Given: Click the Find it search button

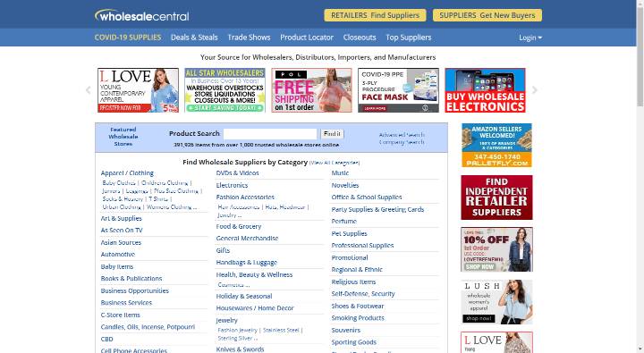Looking at the screenshot, I should point(332,134).
